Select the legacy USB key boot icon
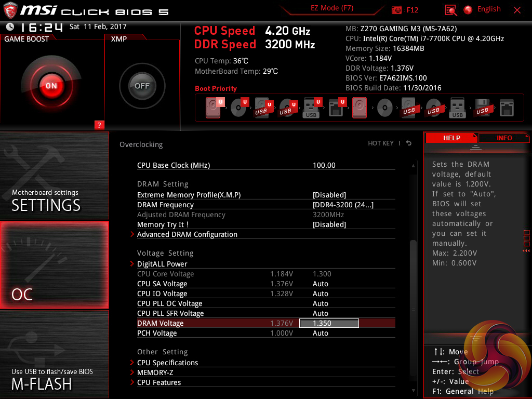This screenshot has width=532, height=399. 458,108
